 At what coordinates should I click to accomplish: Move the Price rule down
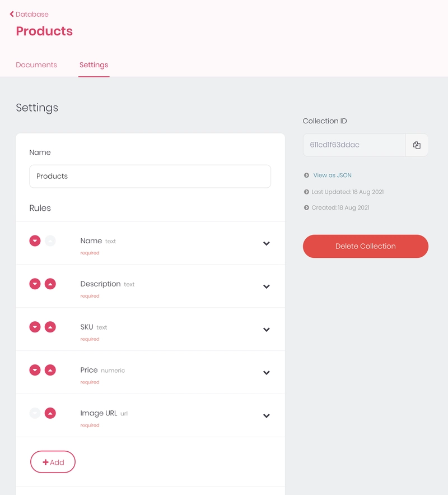point(35,370)
